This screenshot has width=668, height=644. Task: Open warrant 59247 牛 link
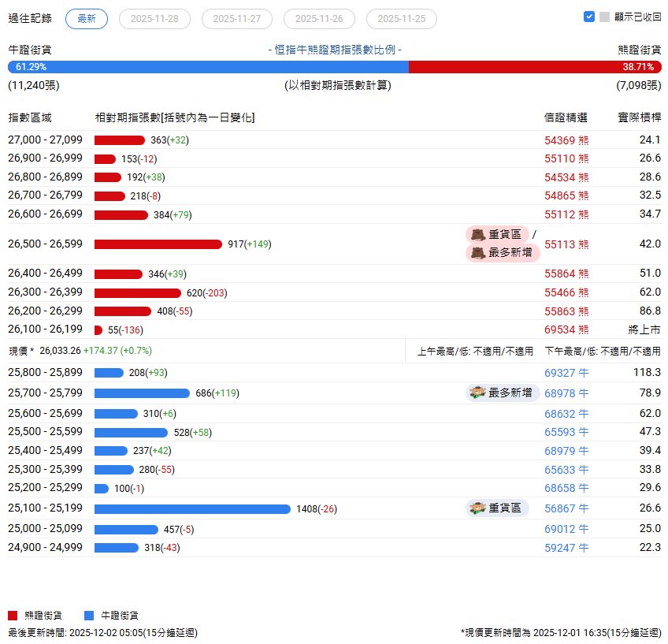(566, 548)
